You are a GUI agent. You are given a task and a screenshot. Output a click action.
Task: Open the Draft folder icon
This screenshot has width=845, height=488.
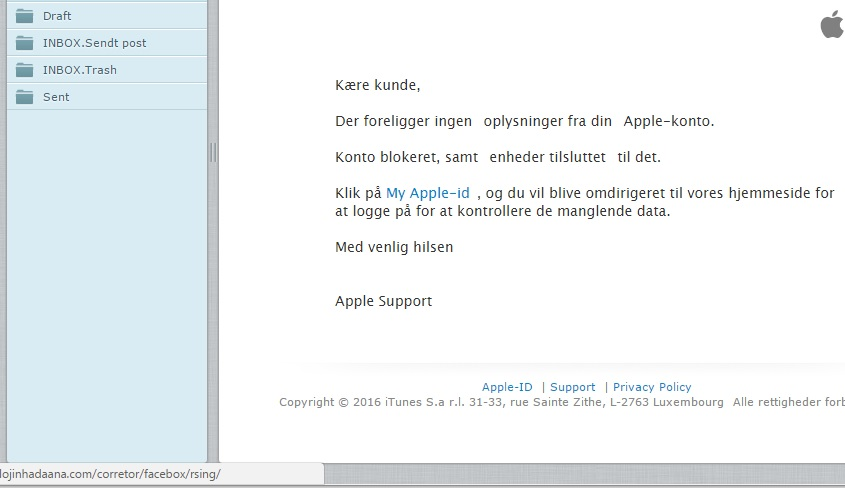coord(24,16)
